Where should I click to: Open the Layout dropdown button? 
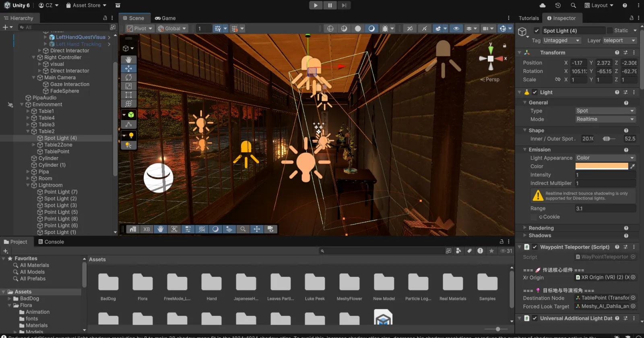(599, 5)
